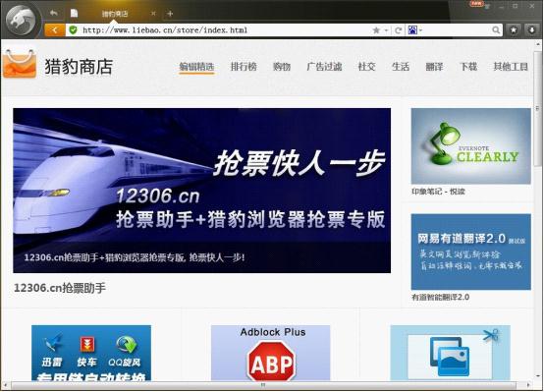Open the 社交 category tab

click(366, 67)
